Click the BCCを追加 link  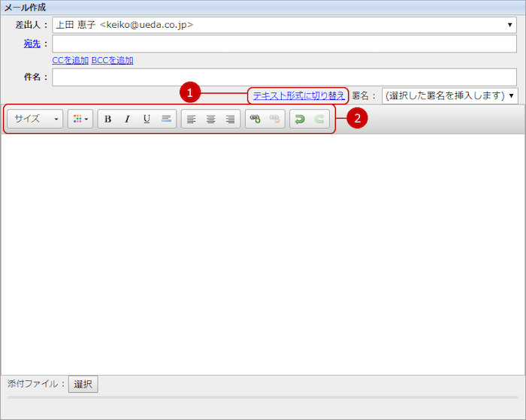[x=112, y=60]
